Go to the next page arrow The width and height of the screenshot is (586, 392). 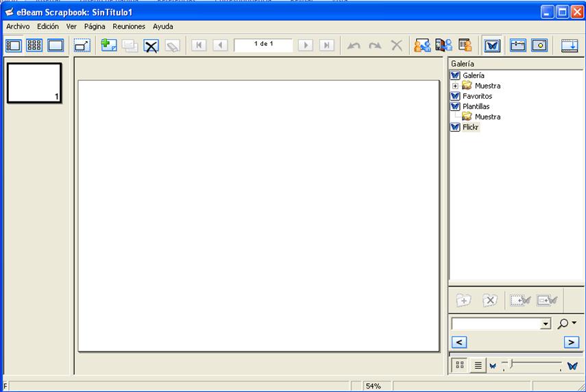306,45
